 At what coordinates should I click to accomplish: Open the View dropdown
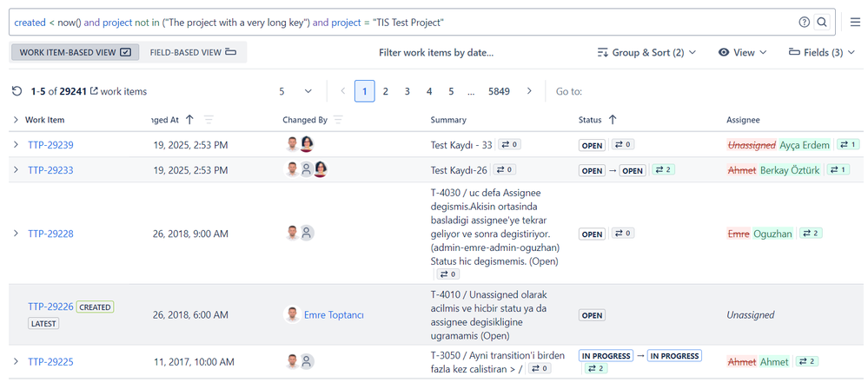coord(742,52)
